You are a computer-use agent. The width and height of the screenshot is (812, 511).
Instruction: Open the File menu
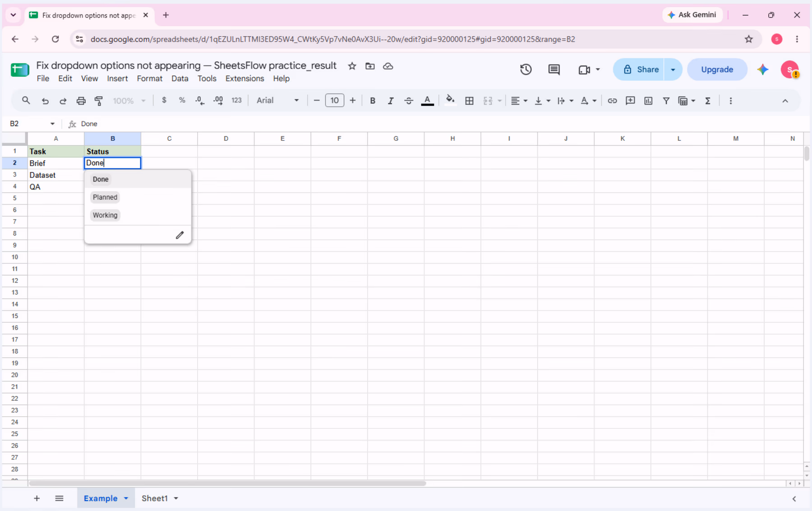tap(43, 79)
